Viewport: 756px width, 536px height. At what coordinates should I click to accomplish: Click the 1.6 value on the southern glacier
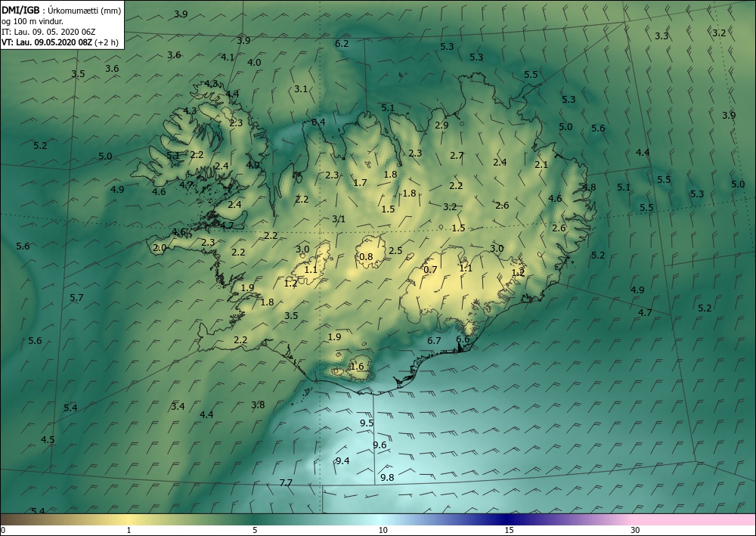pyautogui.click(x=357, y=367)
